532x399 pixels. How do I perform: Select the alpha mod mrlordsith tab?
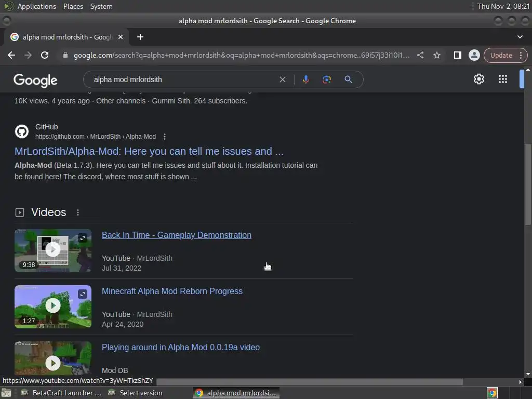tap(67, 37)
